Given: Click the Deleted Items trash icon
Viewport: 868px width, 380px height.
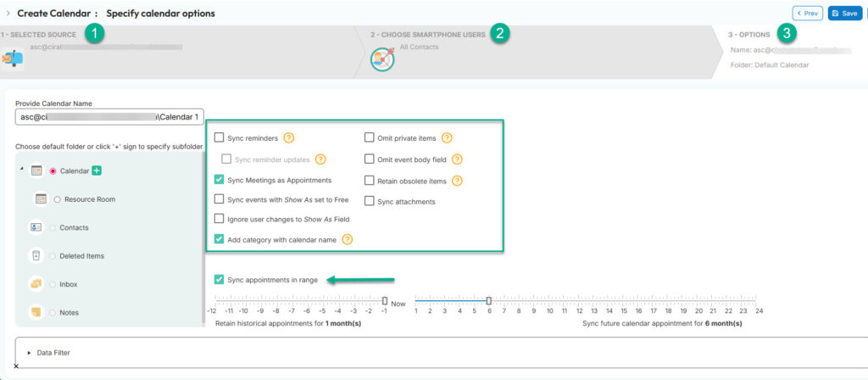Looking at the screenshot, I should pos(36,255).
